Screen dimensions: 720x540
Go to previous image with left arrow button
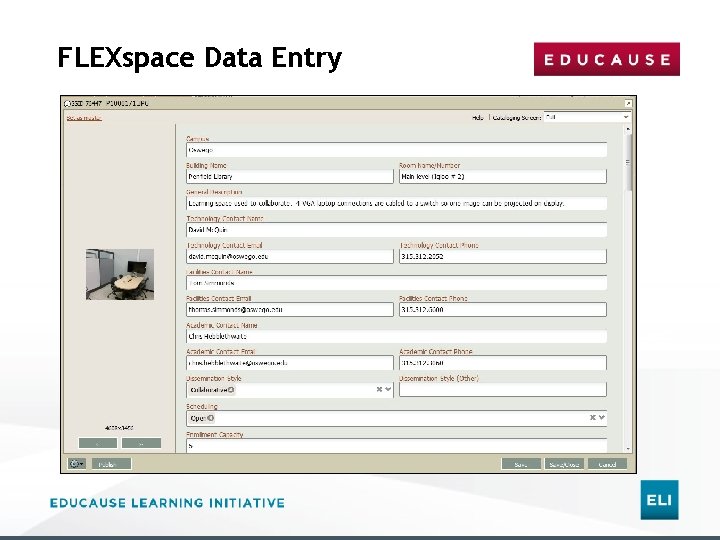coord(98,443)
